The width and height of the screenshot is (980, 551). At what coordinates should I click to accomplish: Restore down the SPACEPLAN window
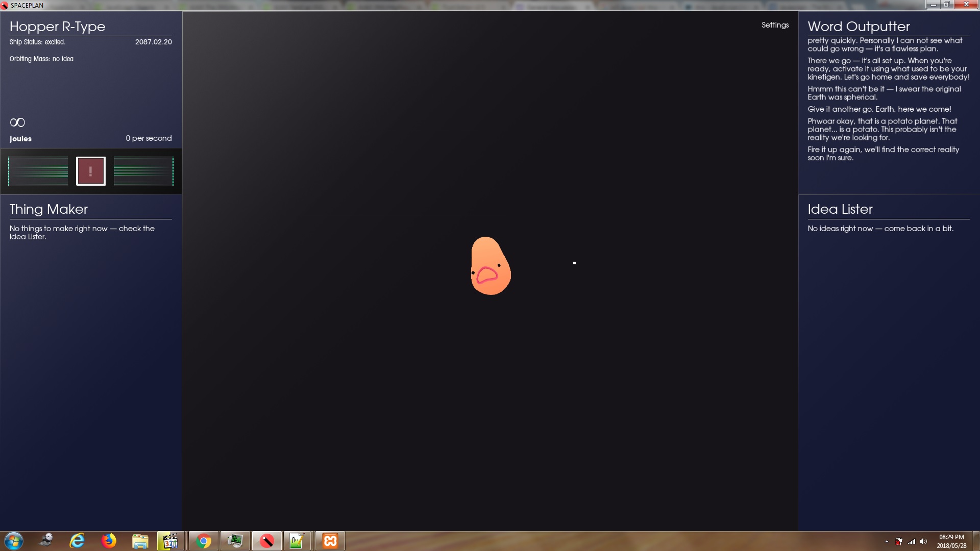(947, 5)
